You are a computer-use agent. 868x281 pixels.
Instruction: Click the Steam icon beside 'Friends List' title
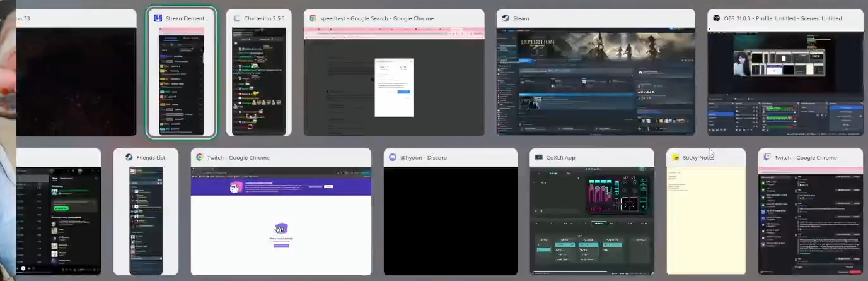click(129, 158)
